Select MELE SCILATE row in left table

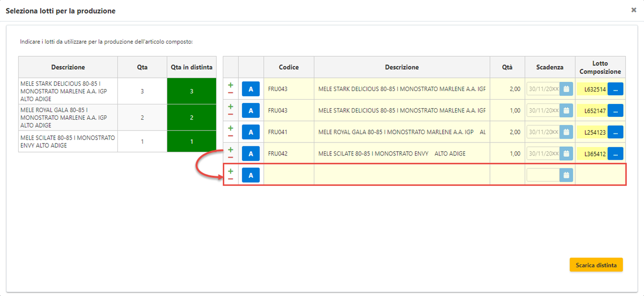(68, 142)
